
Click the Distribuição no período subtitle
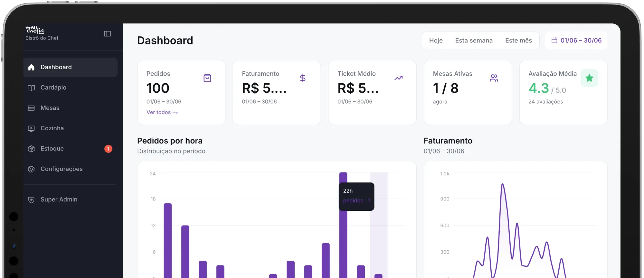point(171,151)
